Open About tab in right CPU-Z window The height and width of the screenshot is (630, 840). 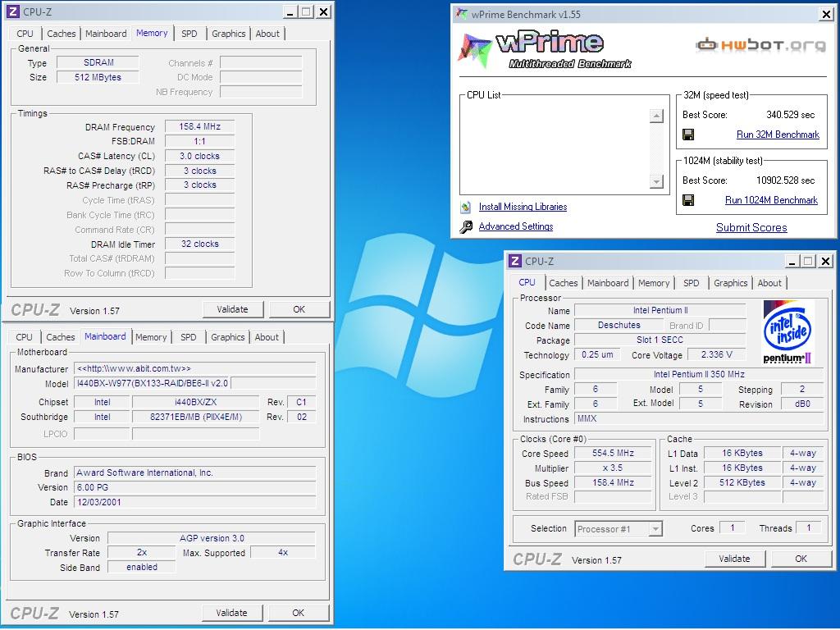point(769,283)
